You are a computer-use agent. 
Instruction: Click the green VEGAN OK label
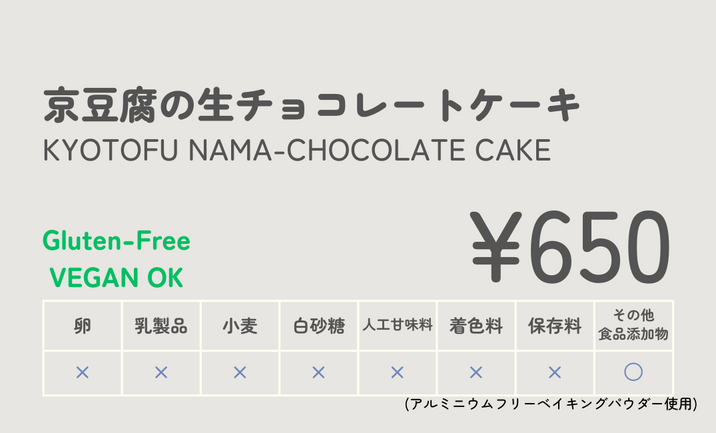coord(116,277)
